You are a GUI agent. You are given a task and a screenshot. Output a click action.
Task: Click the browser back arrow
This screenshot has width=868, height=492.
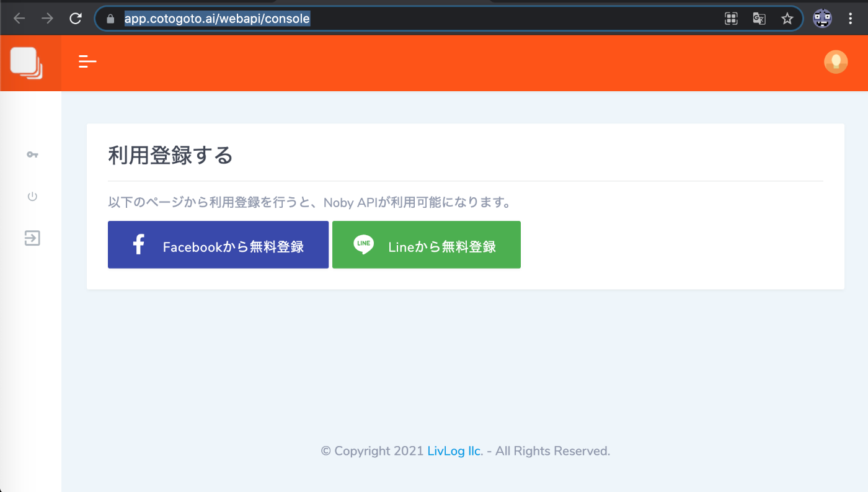(x=19, y=19)
